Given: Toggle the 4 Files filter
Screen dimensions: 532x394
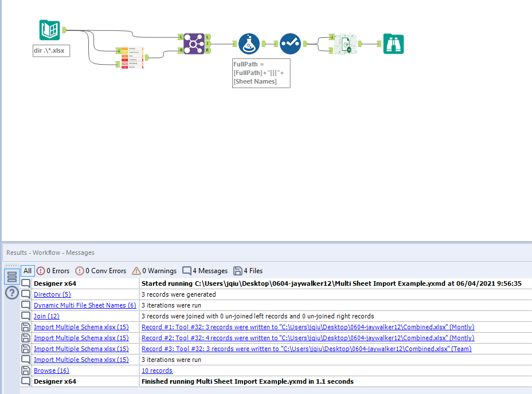Looking at the screenshot, I should click(248, 271).
